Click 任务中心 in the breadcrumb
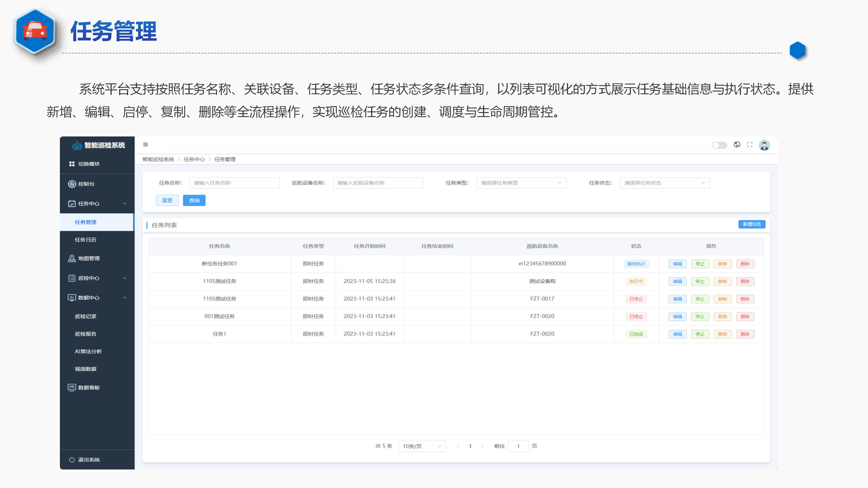This screenshot has height=488, width=868. coord(194,159)
